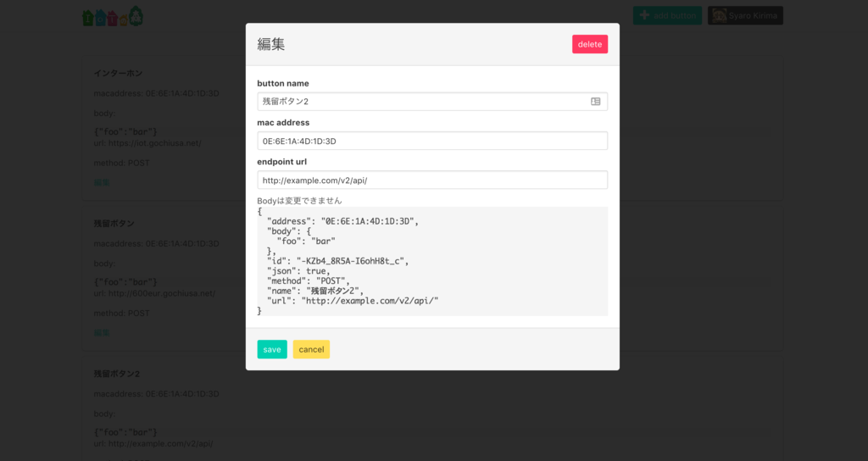The width and height of the screenshot is (868, 461).
Task: Click the "address" line in JSON body
Action: tap(342, 221)
